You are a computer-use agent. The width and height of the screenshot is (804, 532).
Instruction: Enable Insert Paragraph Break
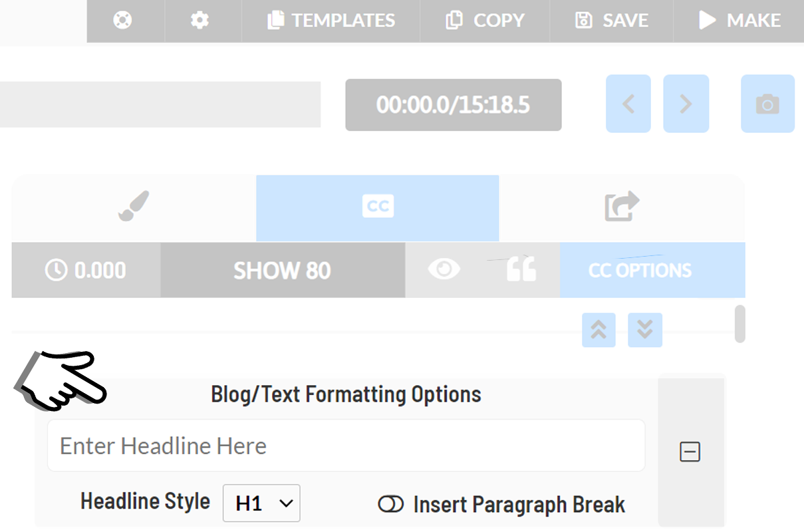[390, 504]
